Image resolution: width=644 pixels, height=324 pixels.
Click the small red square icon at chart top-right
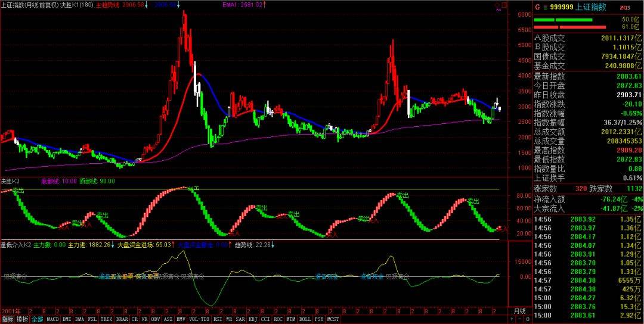coord(504,5)
